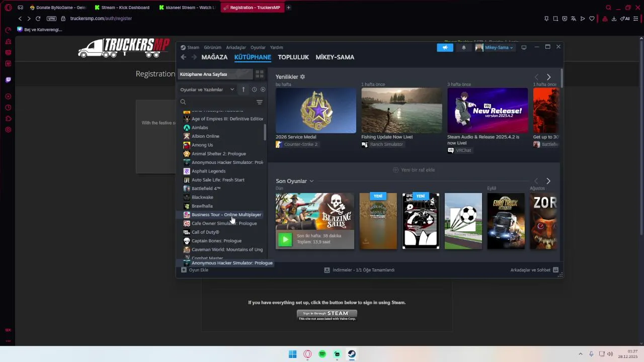Screen dimensions: 644x362
Task: Open Steam notifications bell
Action: (464, 47)
